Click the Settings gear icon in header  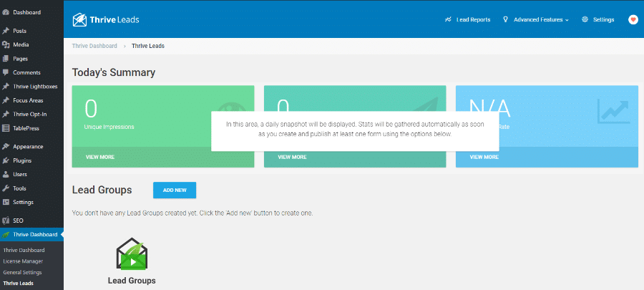(x=585, y=19)
